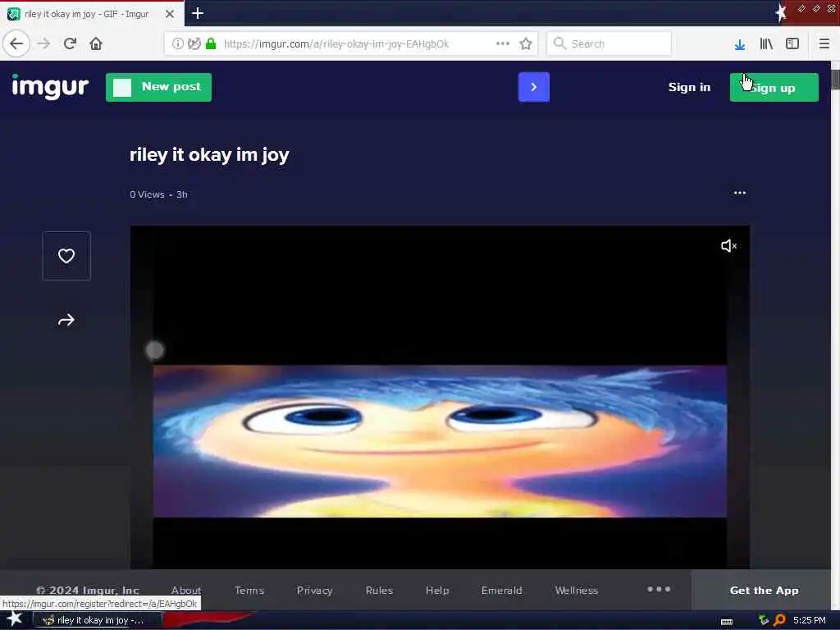Open the browser home page

96,43
